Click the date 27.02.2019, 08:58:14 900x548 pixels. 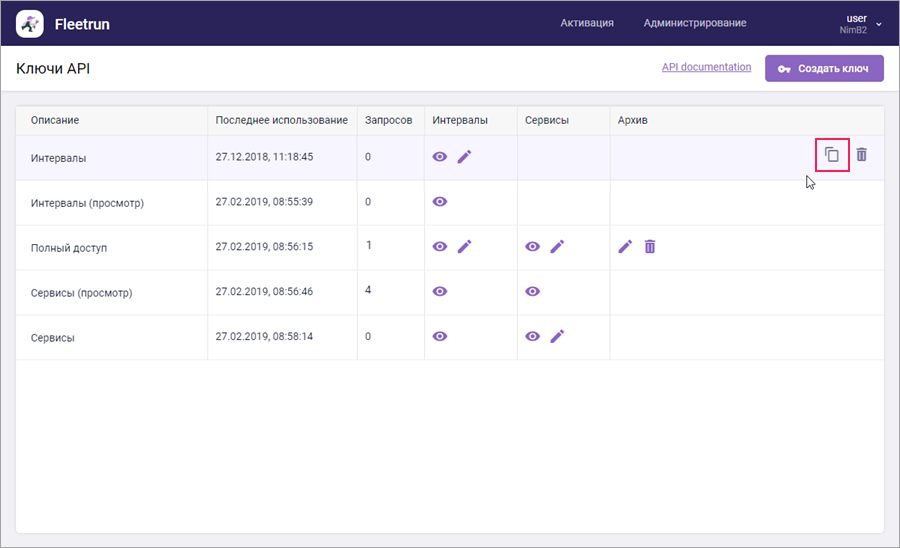264,336
